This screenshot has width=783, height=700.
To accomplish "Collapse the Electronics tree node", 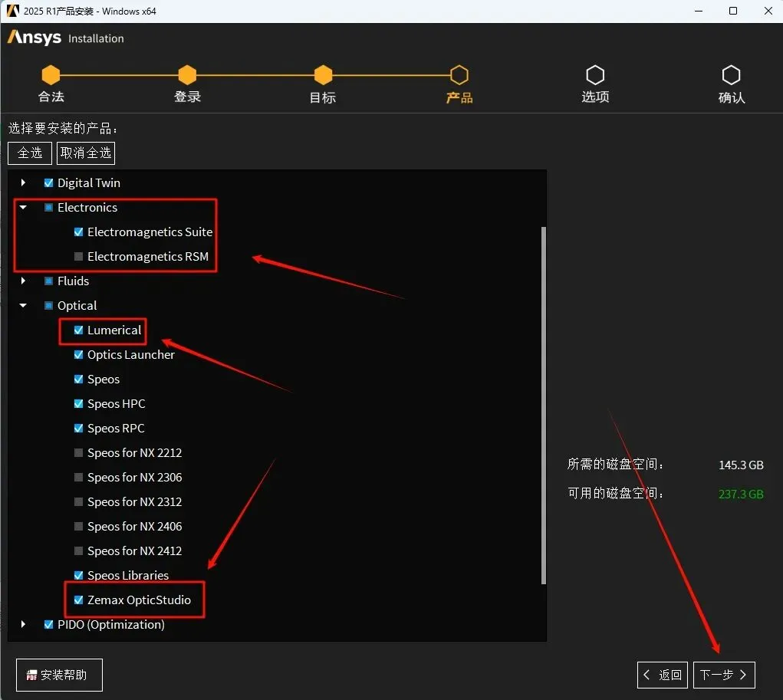I will tap(23, 207).
